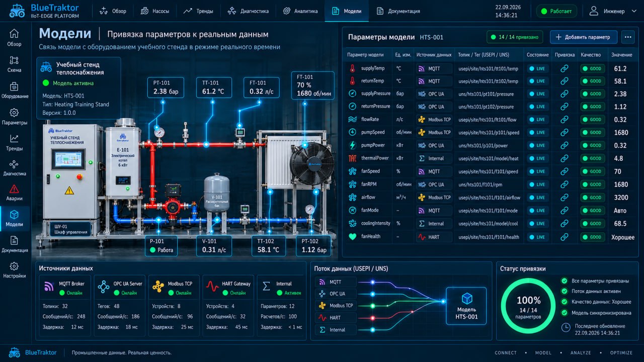Select the HART Gateway data source card
644x362 pixels.
[x=227, y=305]
